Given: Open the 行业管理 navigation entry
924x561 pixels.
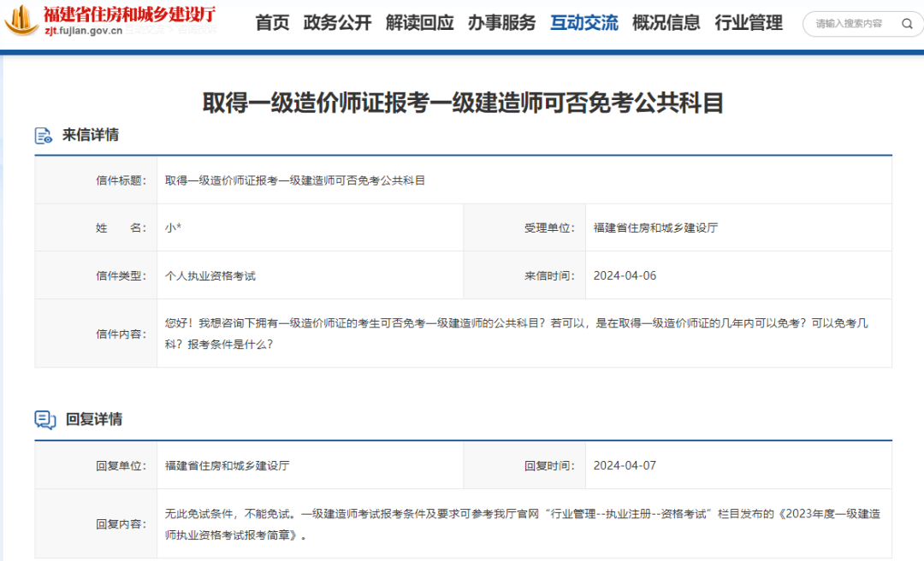Looking at the screenshot, I should [x=749, y=23].
